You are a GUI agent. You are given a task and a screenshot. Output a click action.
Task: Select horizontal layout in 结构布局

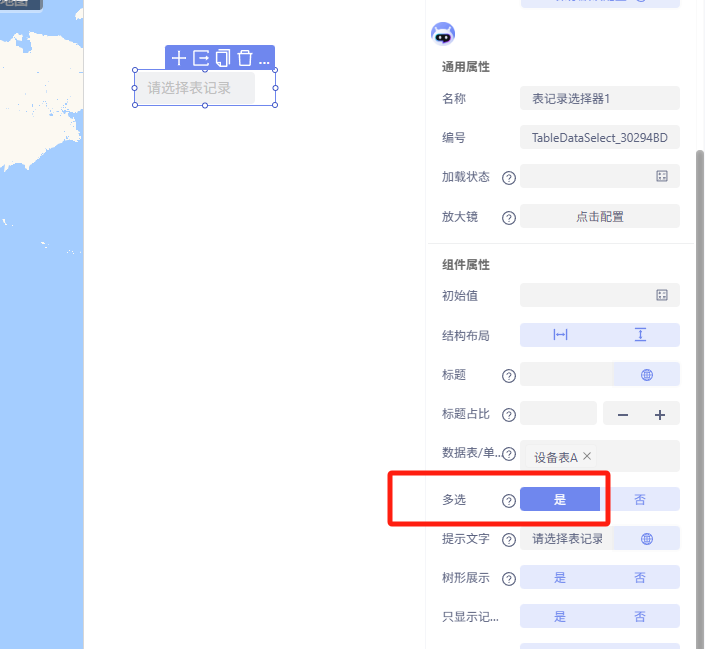(x=560, y=335)
